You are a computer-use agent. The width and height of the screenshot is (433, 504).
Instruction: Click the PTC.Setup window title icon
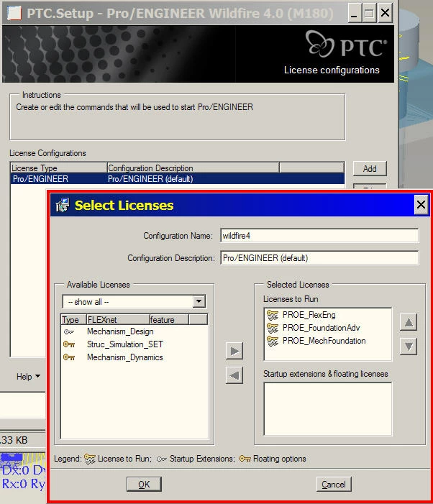tap(14, 13)
